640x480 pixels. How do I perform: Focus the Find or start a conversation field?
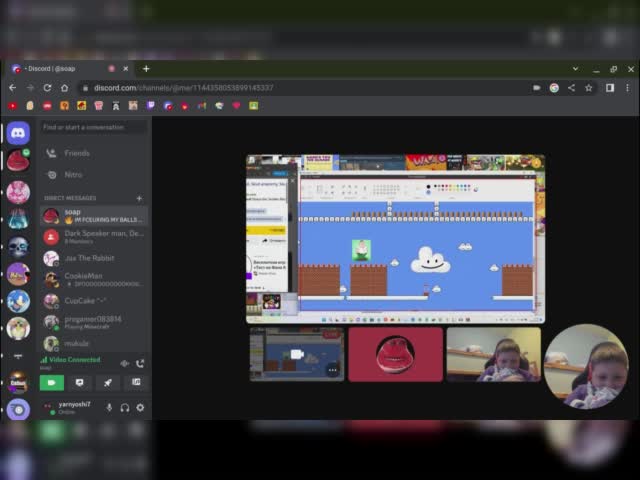click(x=94, y=127)
